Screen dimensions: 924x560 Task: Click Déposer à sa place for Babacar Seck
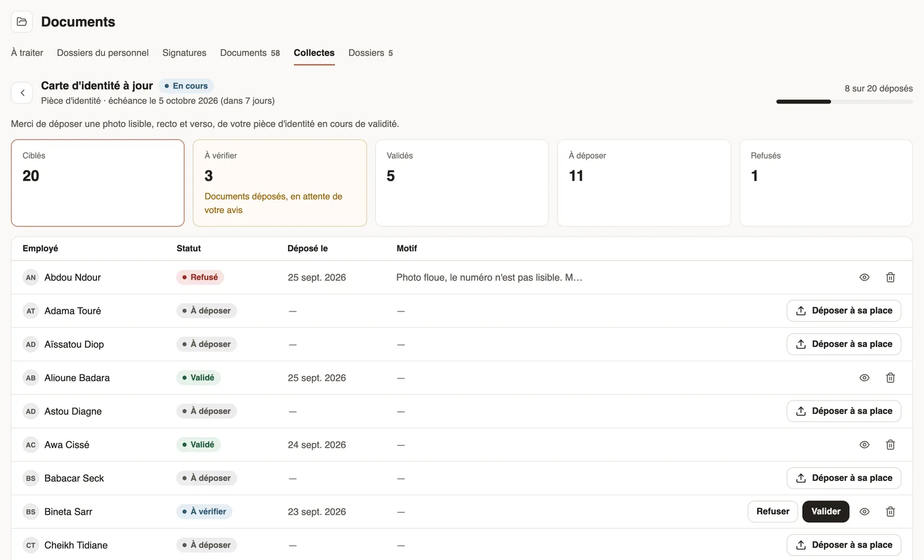point(844,478)
